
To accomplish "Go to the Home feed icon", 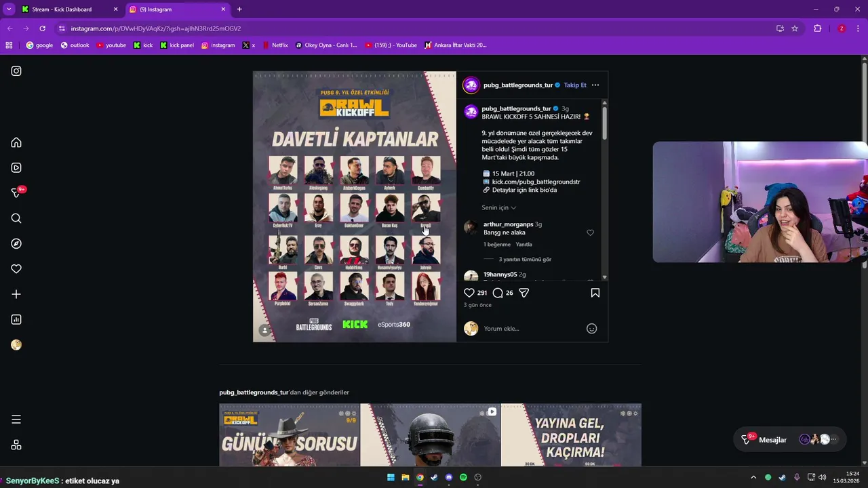I will (16, 142).
